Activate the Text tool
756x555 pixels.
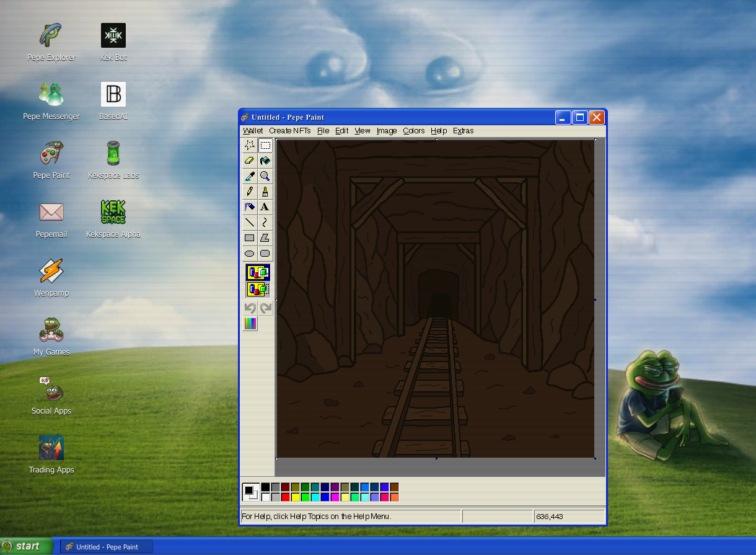(x=265, y=207)
